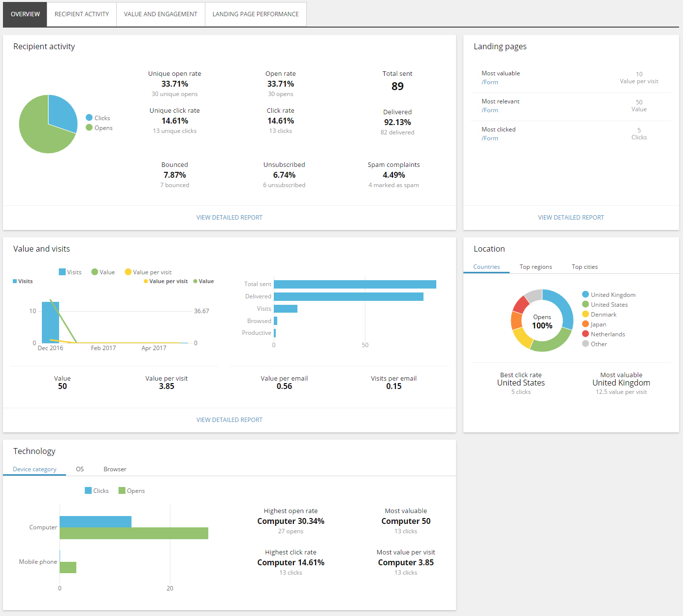The height and width of the screenshot is (616, 683).
Task: Open the Most clicked /Form link
Action: tap(490, 138)
